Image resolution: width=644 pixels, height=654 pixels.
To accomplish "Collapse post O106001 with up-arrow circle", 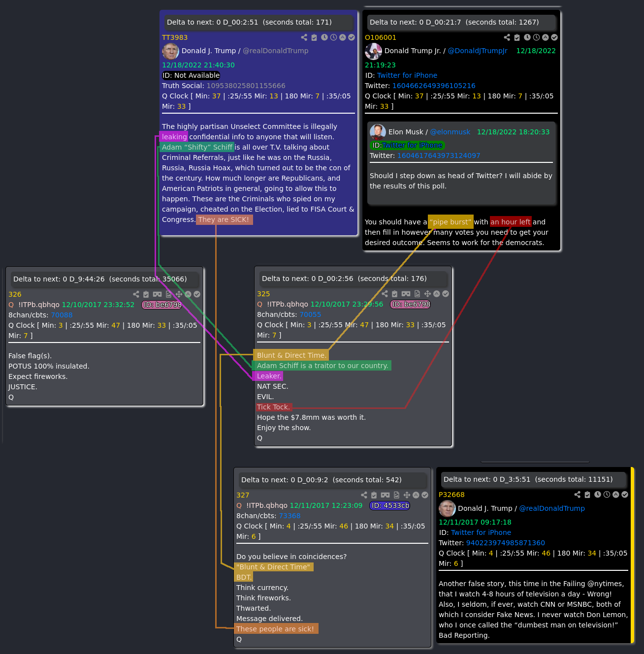I will click(x=546, y=37).
